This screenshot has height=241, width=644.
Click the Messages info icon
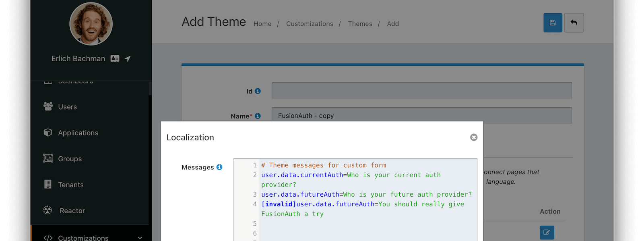[x=219, y=167]
